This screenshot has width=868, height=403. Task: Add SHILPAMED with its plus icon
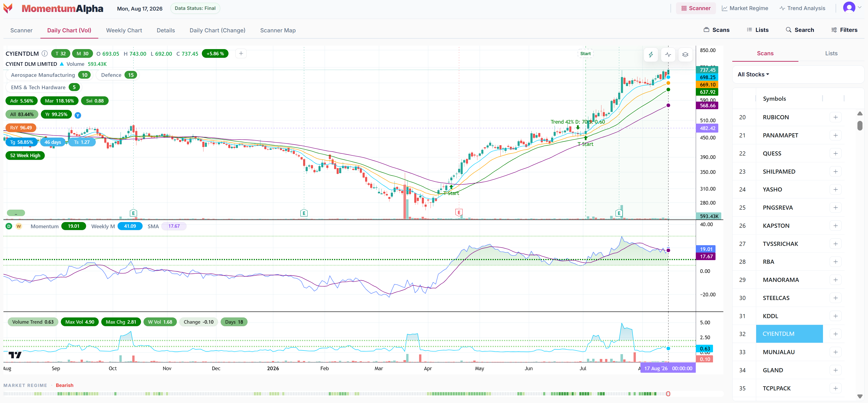(x=835, y=172)
